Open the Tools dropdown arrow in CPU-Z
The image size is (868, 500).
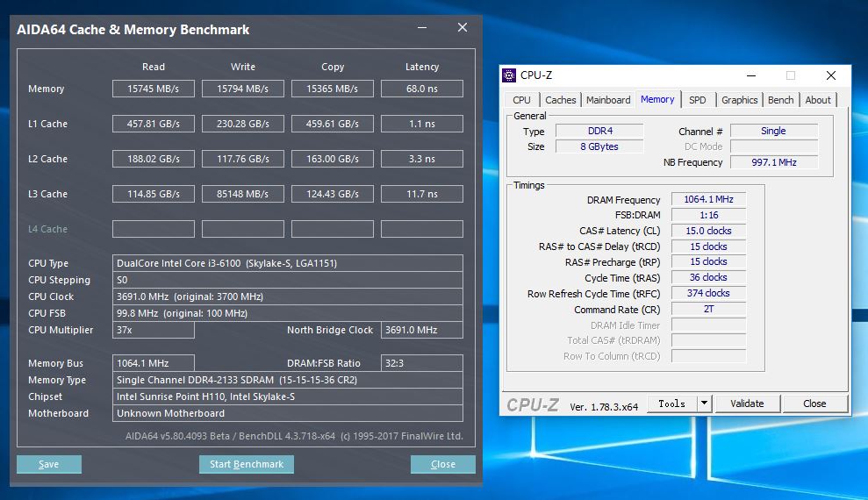(x=704, y=404)
